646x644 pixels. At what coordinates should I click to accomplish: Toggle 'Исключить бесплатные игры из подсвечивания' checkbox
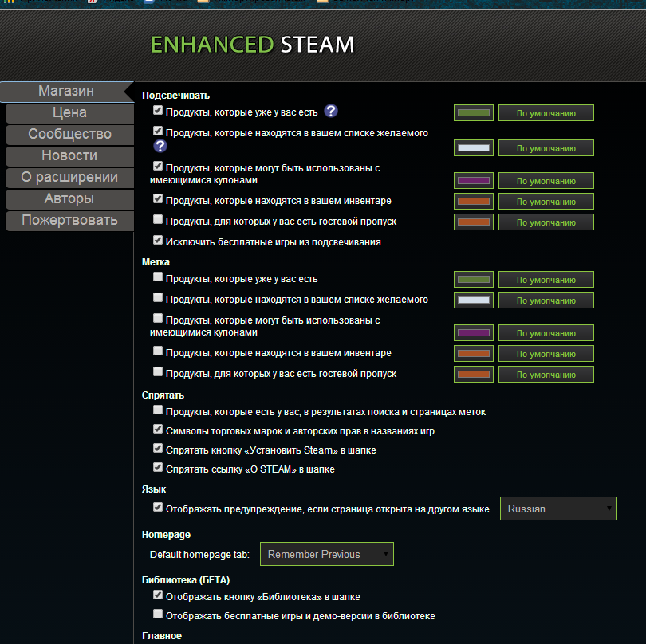pos(158,240)
